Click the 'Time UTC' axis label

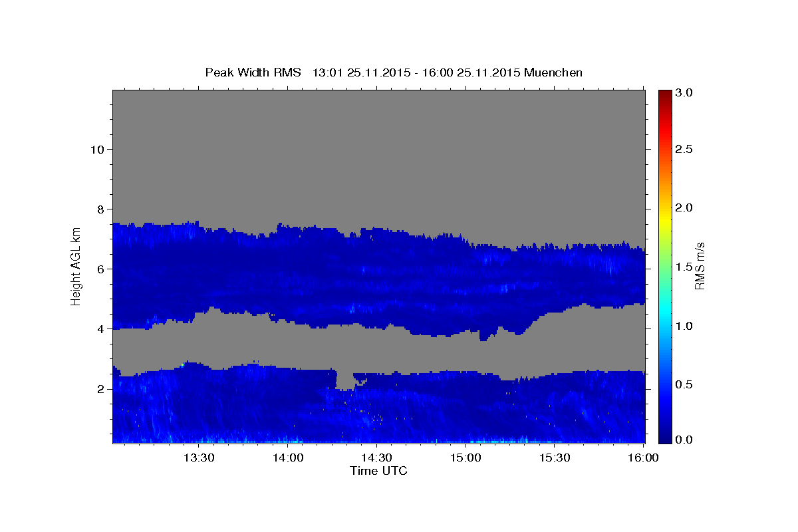378,471
